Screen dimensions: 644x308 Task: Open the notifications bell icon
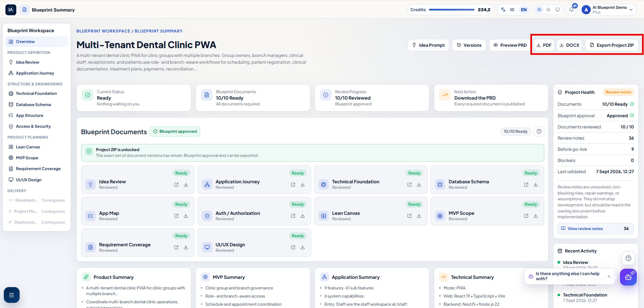[571, 10]
